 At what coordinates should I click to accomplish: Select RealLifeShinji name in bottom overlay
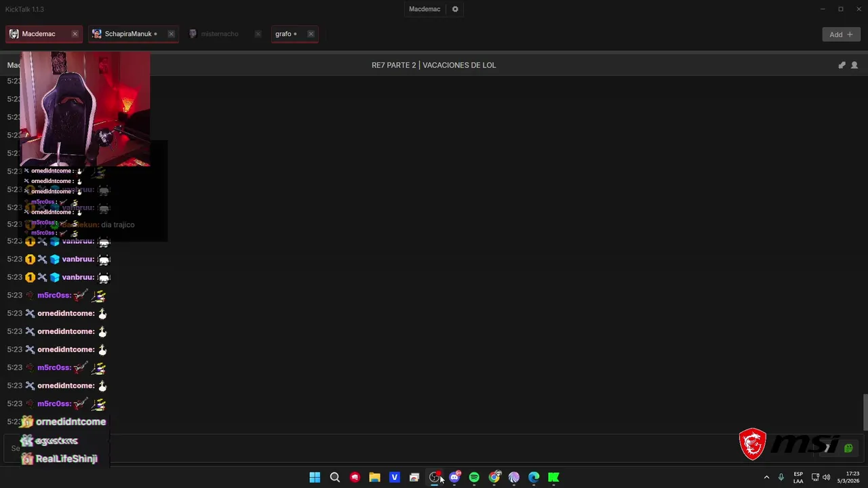click(x=66, y=459)
